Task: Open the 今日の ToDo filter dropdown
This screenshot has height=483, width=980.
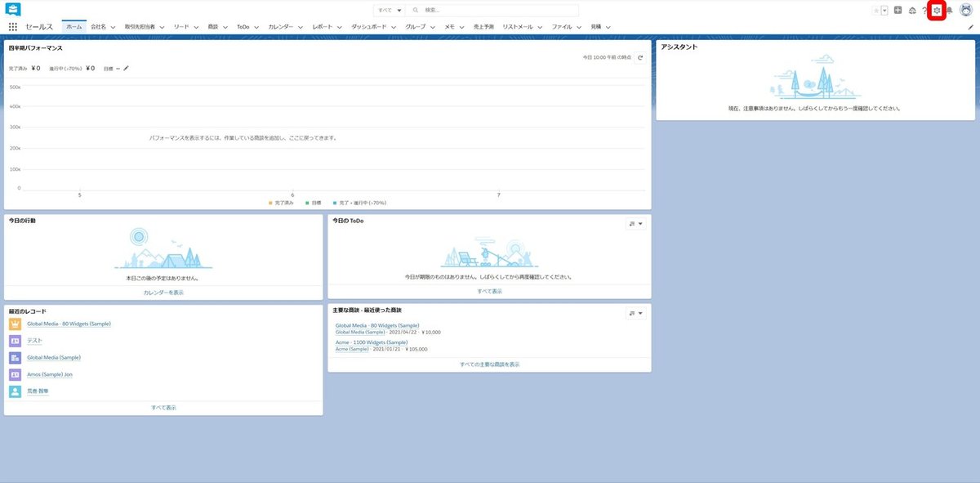Action: pos(635,223)
